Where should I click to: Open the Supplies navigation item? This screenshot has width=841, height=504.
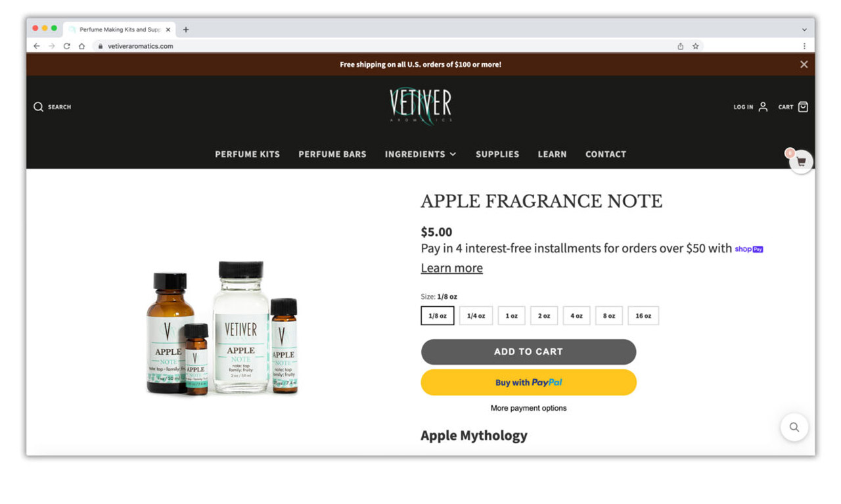click(x=497, y=154)
